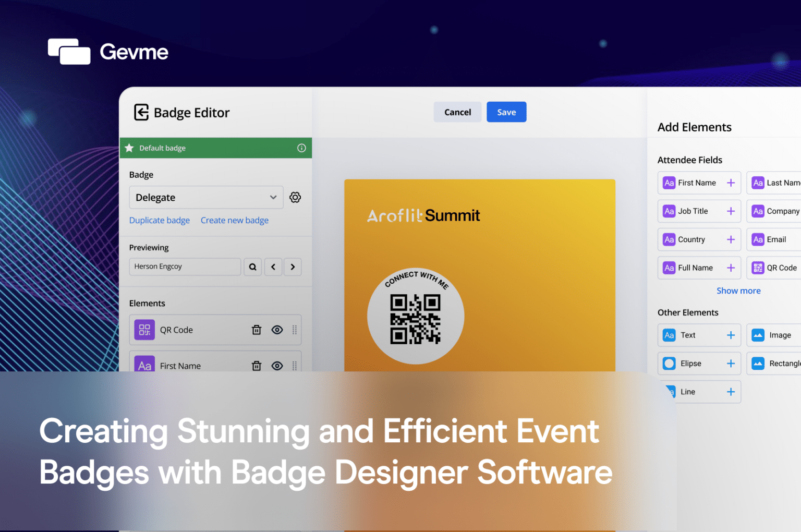Switch to the Default badge tab
This screenshot has width=801, height=532.
[162, 148]
